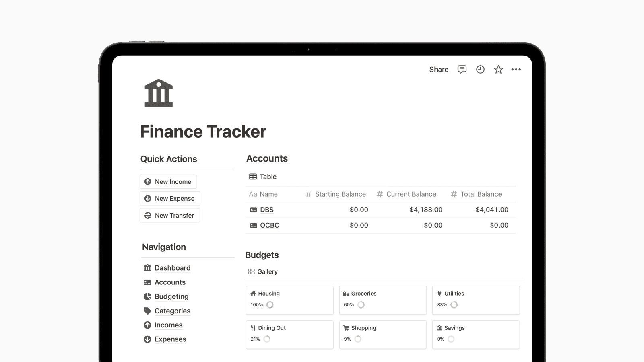Click the pie chart icon beside Budgeting
Image resolution: width=644 pixels, height=362 pixels.
pyautogui.click(x=147, y=296)
